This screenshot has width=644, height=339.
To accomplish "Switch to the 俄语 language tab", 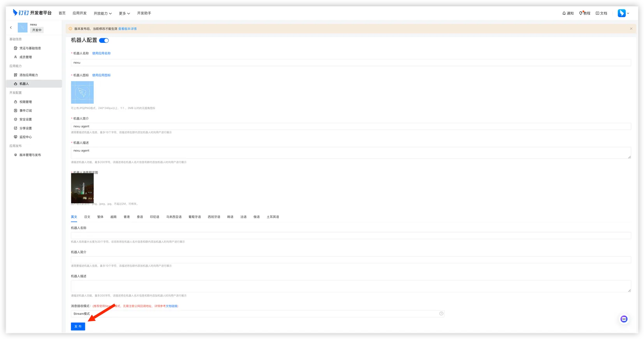I will point(257,217).
